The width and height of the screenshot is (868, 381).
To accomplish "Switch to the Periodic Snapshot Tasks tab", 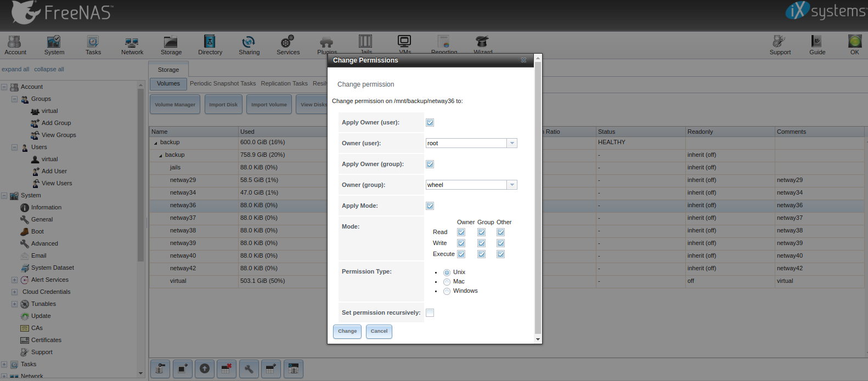I will coord(223,83).
